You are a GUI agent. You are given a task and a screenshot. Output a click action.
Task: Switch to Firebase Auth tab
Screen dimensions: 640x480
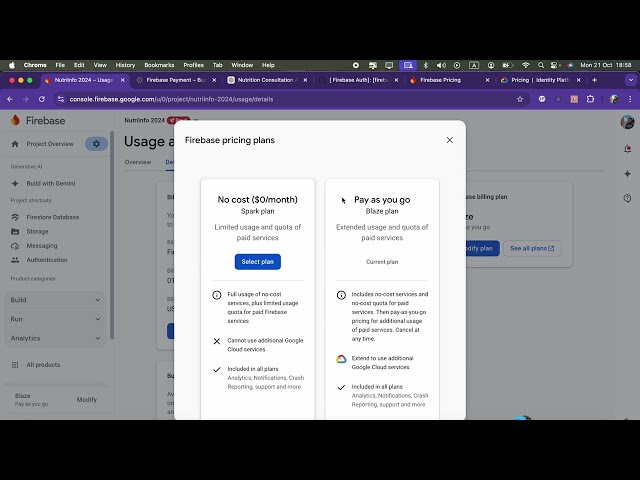click(358, 80)
